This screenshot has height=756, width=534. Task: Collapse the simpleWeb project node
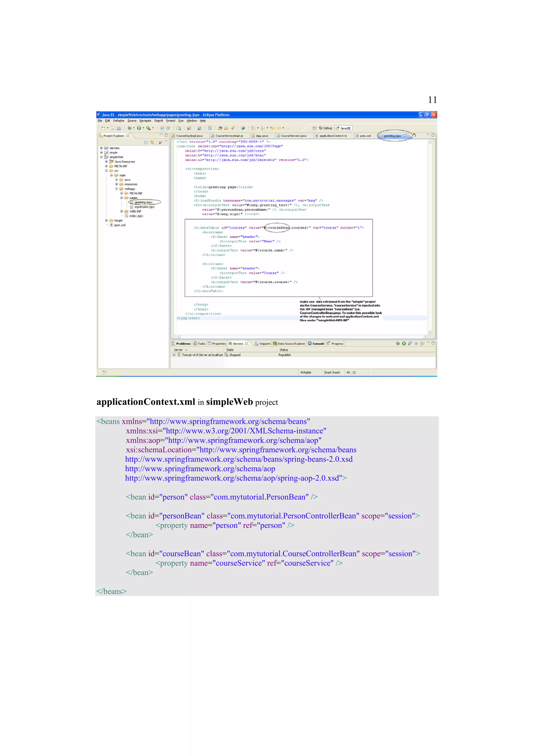(x=101, y=157)
